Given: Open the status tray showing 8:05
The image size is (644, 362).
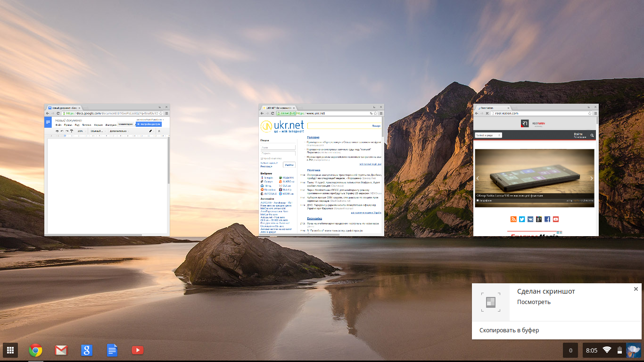Looking at the screenshot, I should click(x=612, y=350).
